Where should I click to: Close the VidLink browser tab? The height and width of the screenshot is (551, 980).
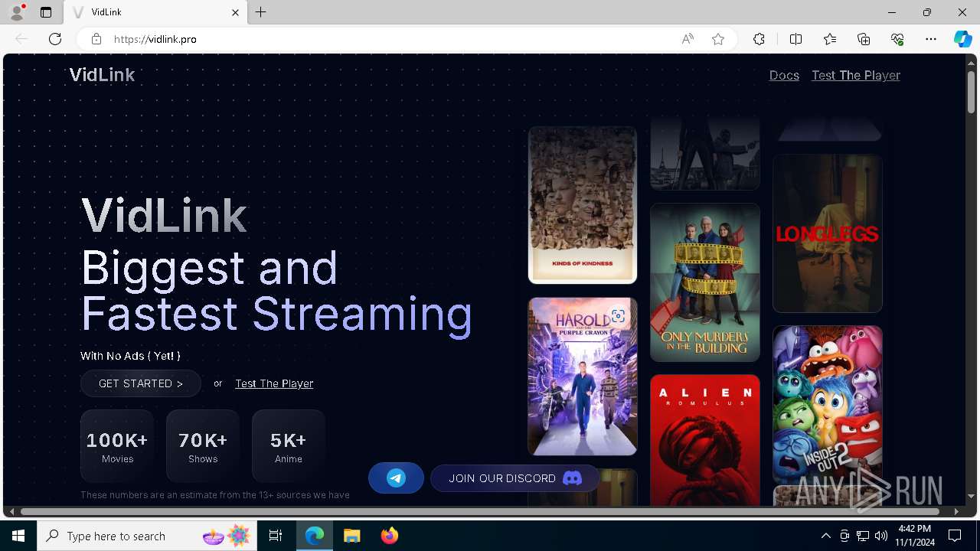[235, 12]
